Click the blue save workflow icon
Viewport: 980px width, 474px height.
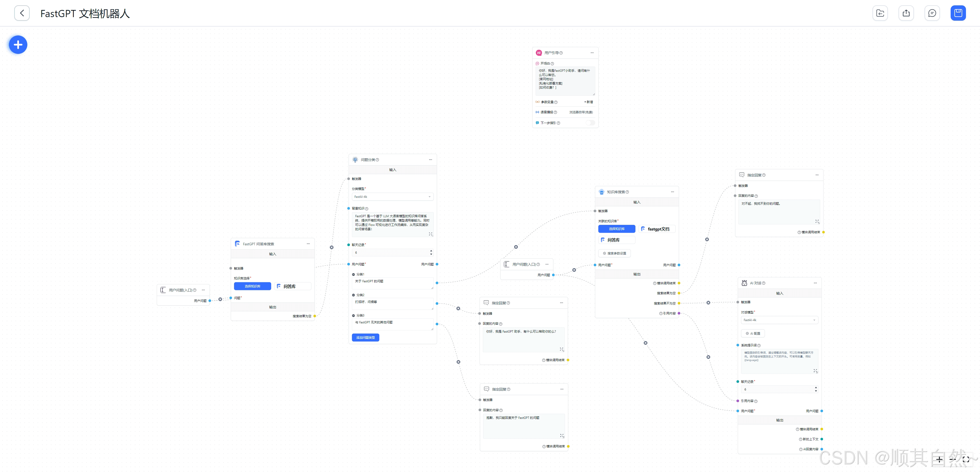[x=958, y=13]
